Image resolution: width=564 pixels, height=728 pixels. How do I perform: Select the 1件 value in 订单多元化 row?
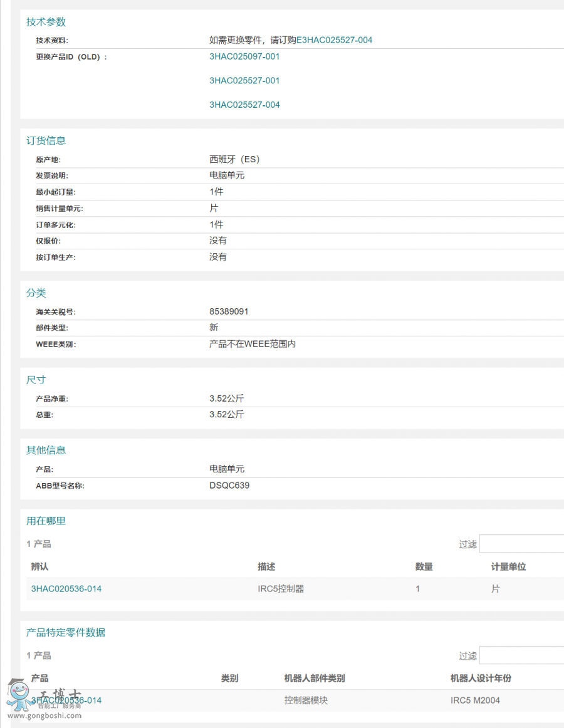tap(216, 225)
